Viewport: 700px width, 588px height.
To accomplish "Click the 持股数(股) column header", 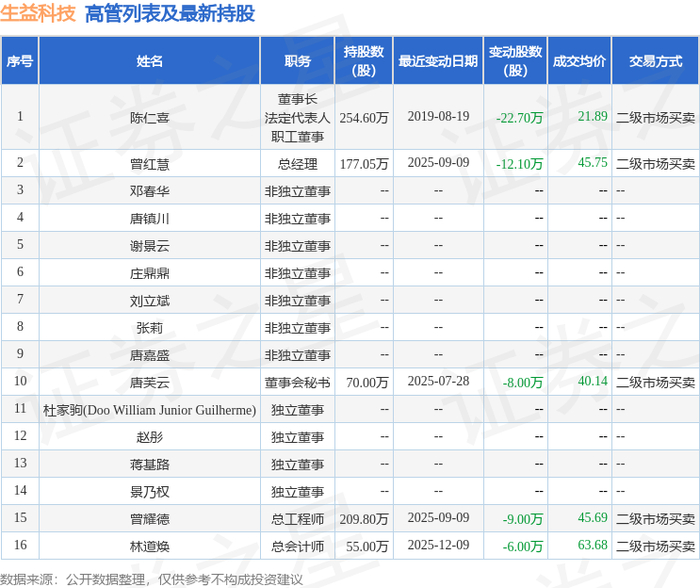I will [x=364, y=61].
